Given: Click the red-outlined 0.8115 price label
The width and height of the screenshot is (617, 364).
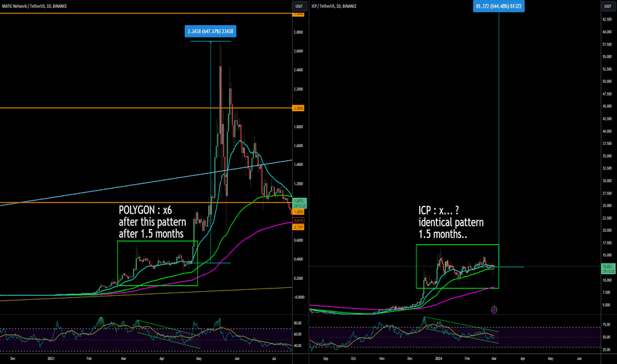Looking at the screenshot, I should [299, 221].
